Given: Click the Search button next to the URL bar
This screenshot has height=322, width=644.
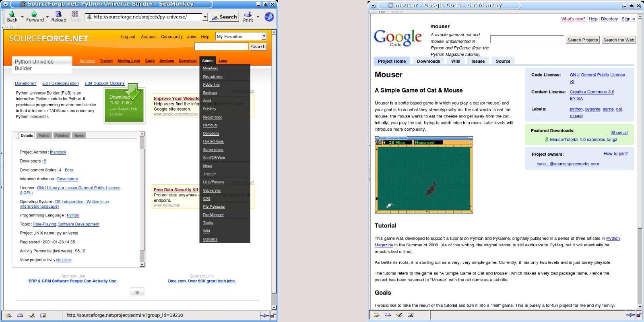Looking at the screenshot, I should (x=225, y=17).
